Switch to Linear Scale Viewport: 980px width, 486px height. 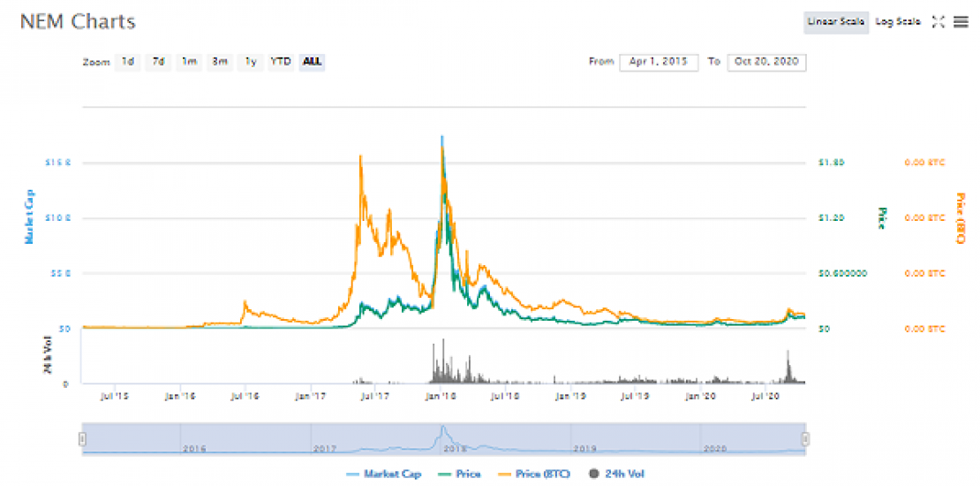(x=835, y=22)
